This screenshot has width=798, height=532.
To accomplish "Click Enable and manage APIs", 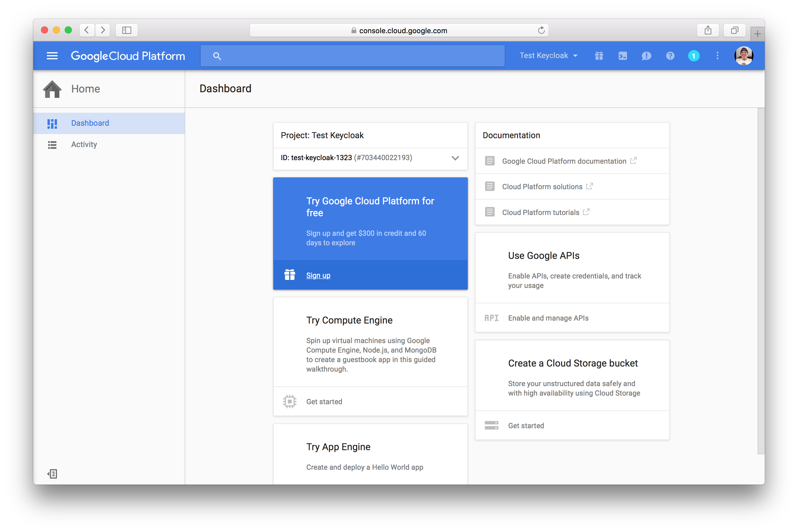I will [548, 318].
